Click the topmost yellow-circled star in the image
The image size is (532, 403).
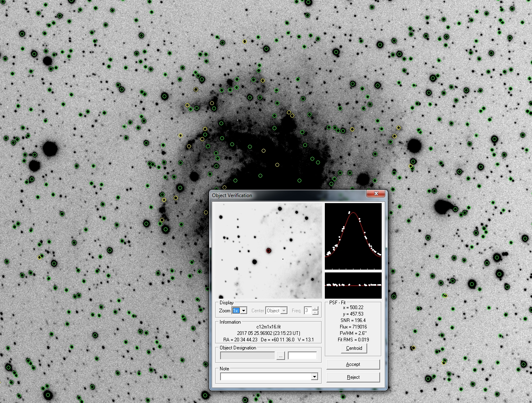pyautogui.click(x=245, y=42)
